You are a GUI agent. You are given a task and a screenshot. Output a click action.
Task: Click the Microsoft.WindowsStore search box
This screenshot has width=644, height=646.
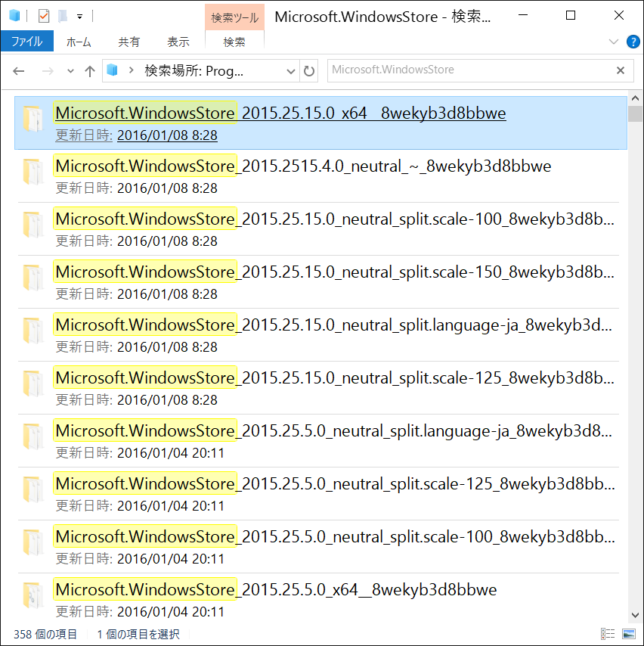point(469,70)
